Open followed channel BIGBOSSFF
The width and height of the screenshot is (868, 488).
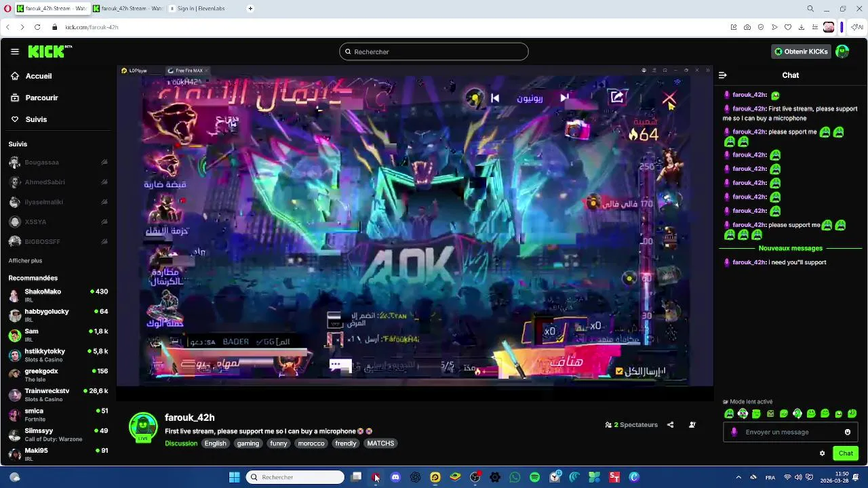click(x=58, y=241)
